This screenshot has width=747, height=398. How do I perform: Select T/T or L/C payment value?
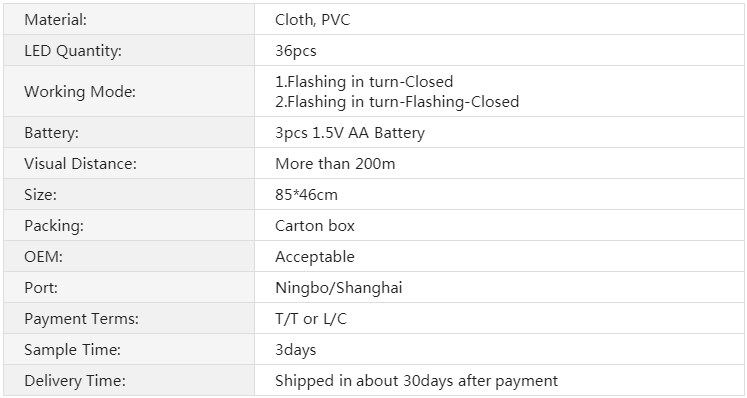click(311, 318)
